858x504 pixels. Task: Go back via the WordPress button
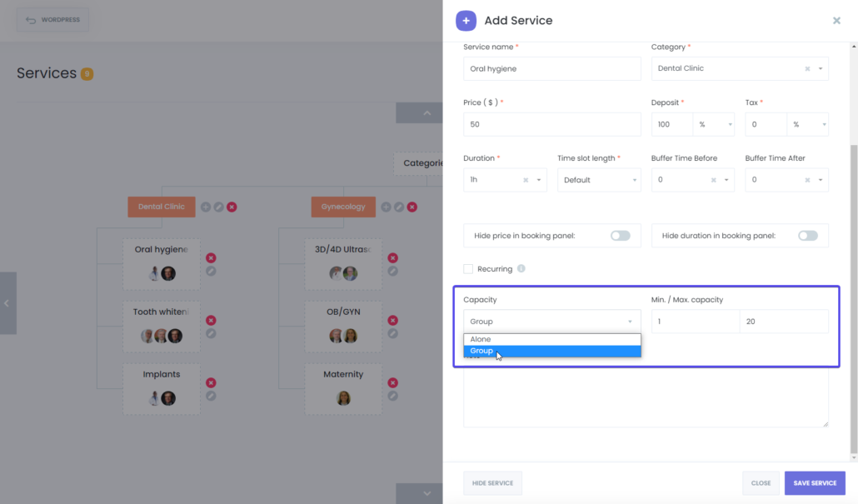52,20
